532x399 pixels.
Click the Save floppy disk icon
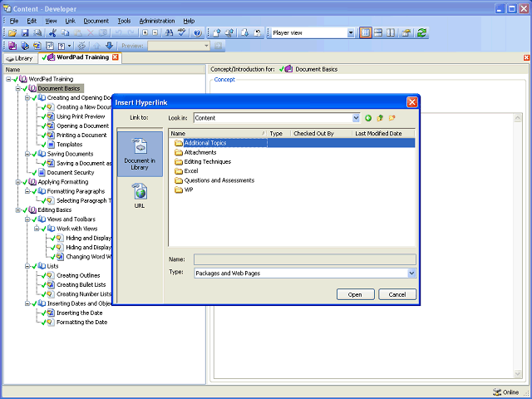[x=25, y=33]
